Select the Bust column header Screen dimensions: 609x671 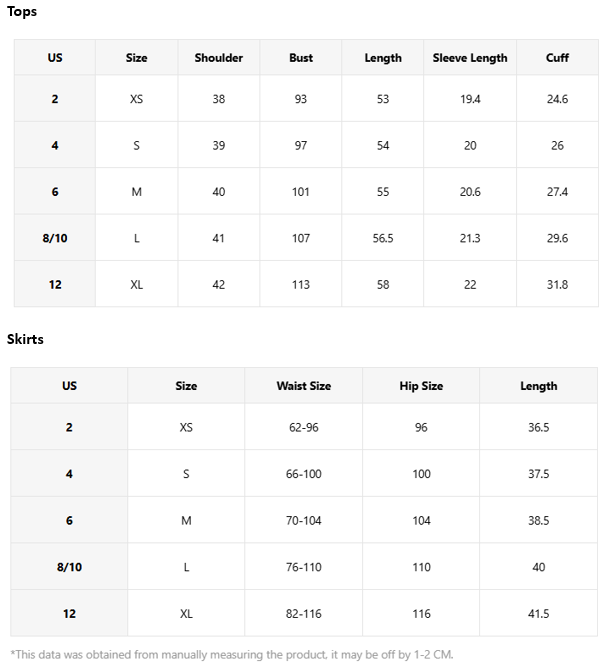(x=301, y=58)
